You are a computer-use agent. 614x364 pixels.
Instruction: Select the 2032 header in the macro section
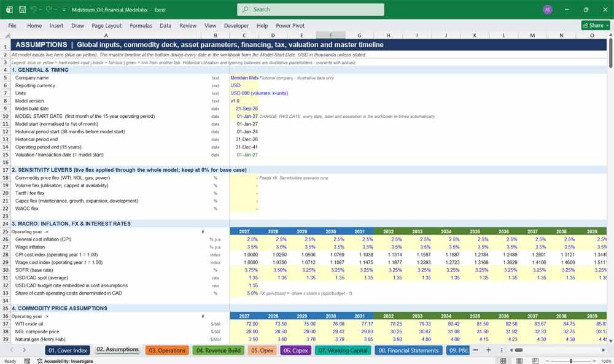388,231
